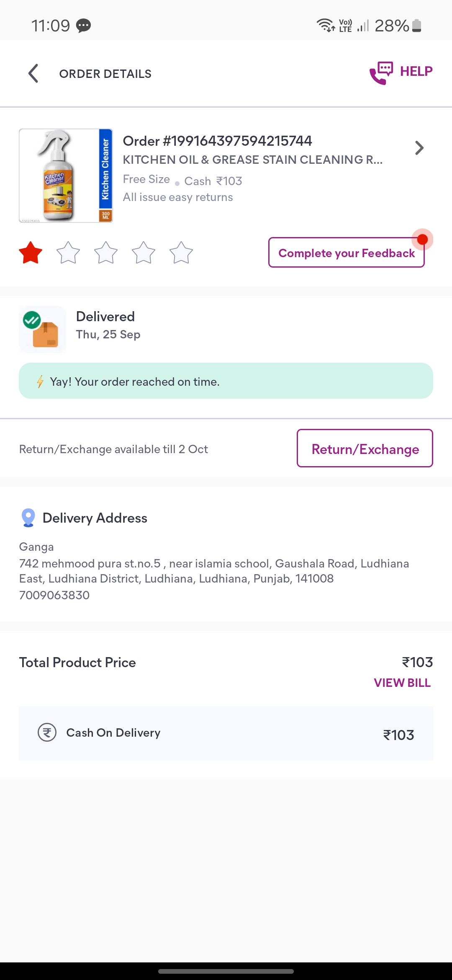
Task: Tap the ORDER DETAILS header title
Action: pos(105,74)
